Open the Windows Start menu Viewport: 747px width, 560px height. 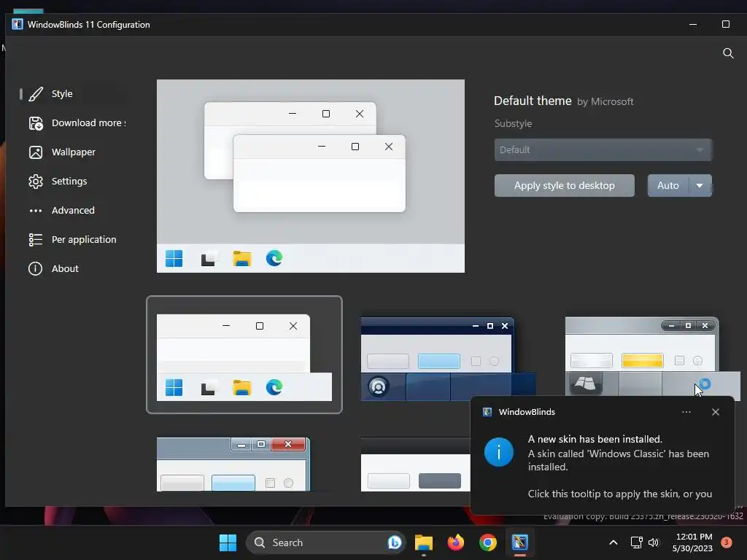click(x=228, y=542)
